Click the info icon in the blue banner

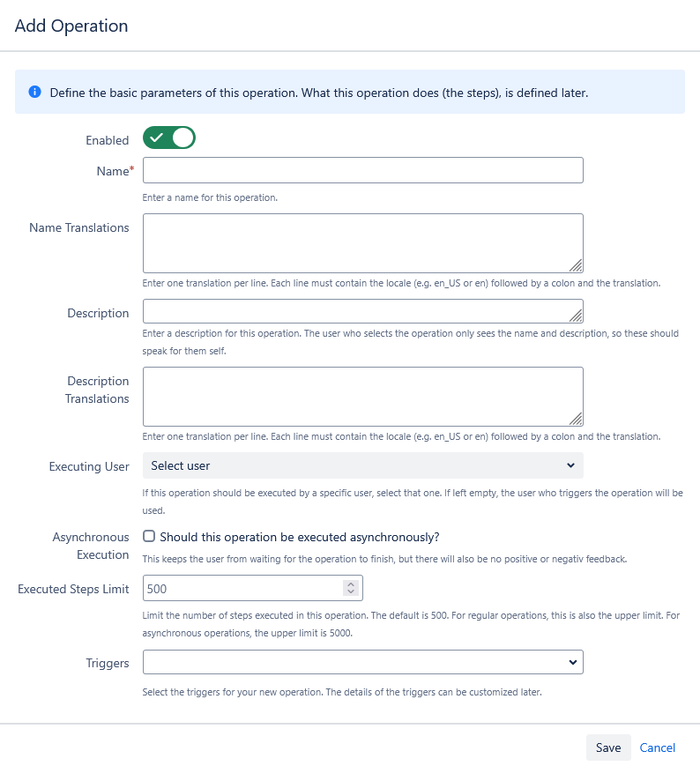click(35, 92)
